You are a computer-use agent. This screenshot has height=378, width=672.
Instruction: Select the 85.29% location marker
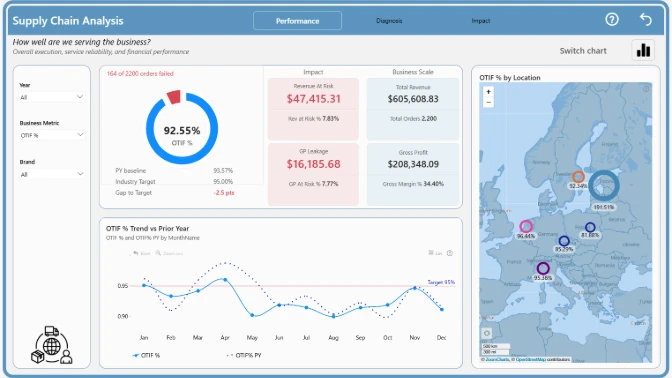tap(564, 241)
